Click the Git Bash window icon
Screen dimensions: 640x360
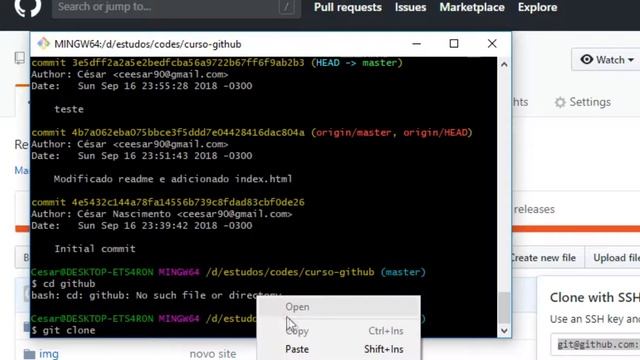(x=43, y=44)
